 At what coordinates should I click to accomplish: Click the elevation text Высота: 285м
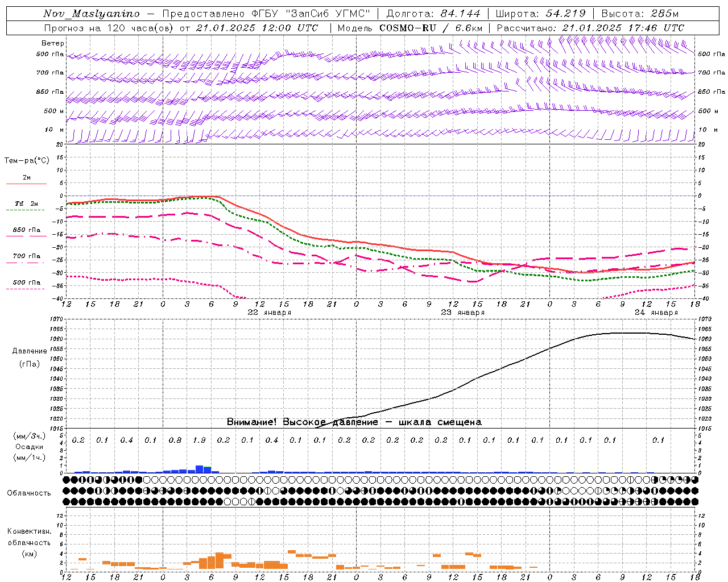pyautogui.click(x=640, y=14)
